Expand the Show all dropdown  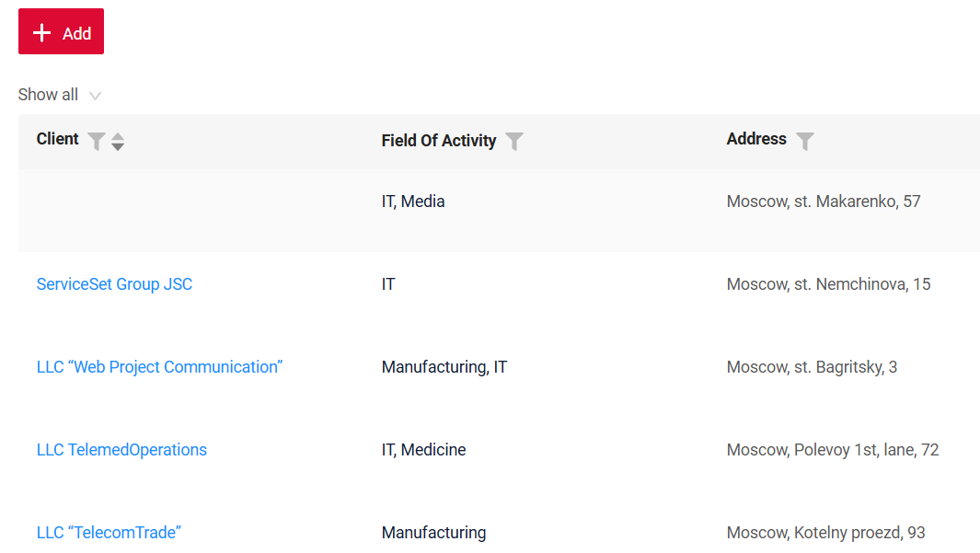coord(60,95)
